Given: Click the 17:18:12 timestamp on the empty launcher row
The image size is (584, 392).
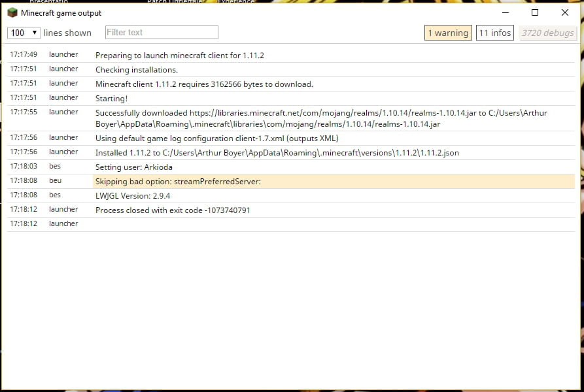Looking at the screenshot, I should pyautogui.click(x=24, y=223).
